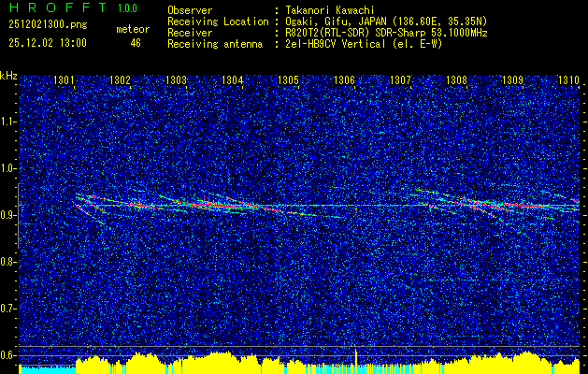Click the 0.8 kHz axis label
Screen dimensions: 588x374
tap(7, 262)
